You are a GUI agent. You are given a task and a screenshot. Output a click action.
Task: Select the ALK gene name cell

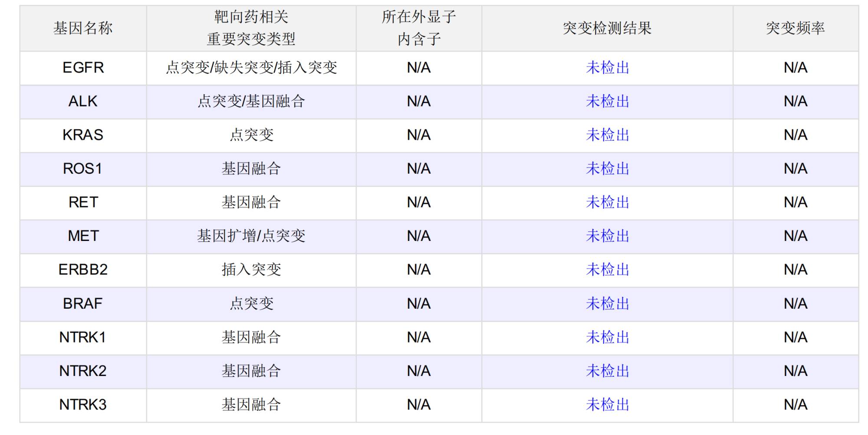coord(83,102)
